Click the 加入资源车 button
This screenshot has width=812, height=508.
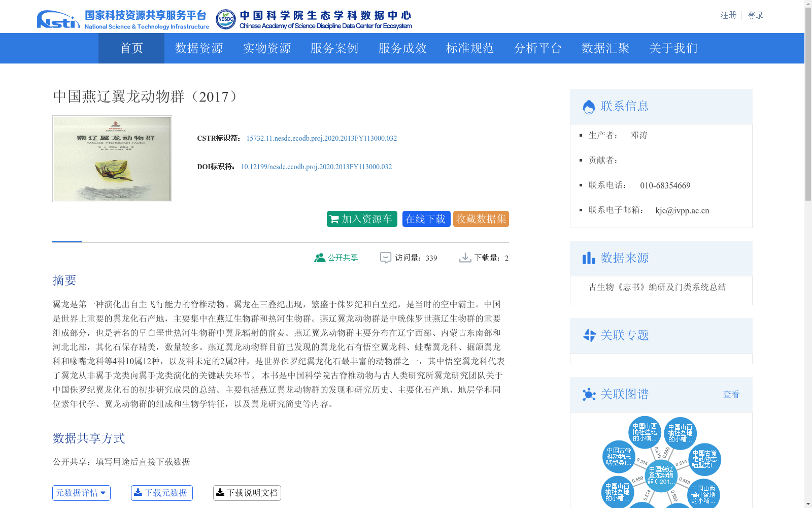click(x=362, y=219)
